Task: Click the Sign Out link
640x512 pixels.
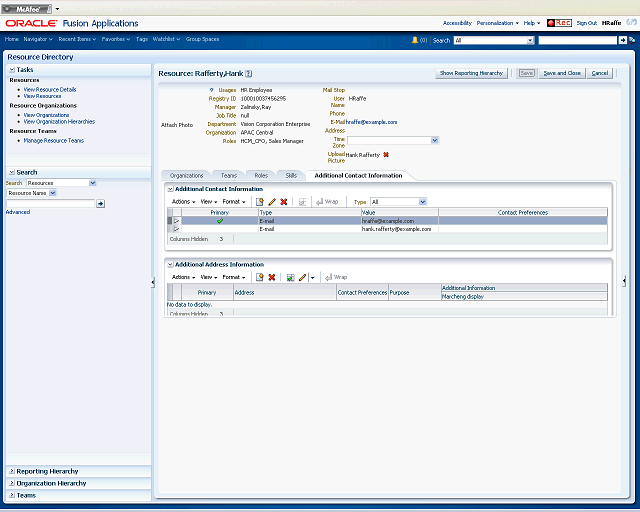Action: 587,23
